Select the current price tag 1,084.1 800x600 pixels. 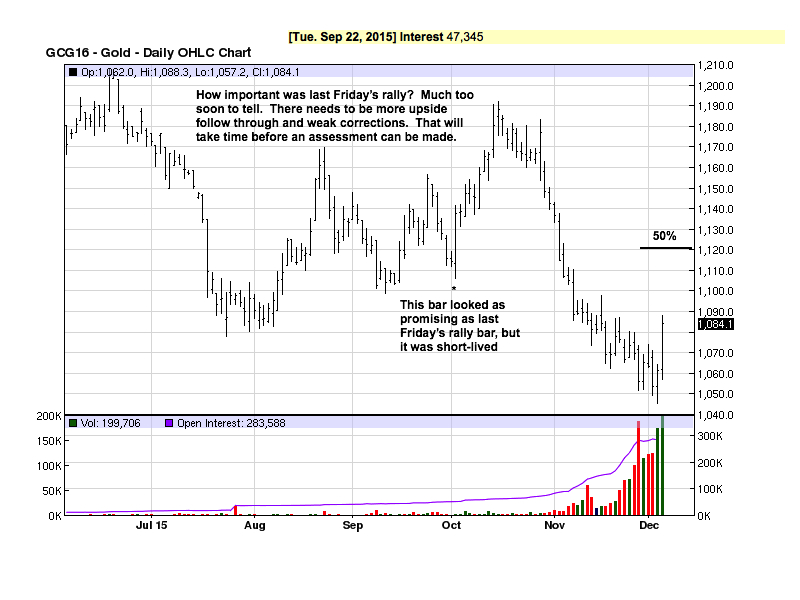[x=717, y=324]
